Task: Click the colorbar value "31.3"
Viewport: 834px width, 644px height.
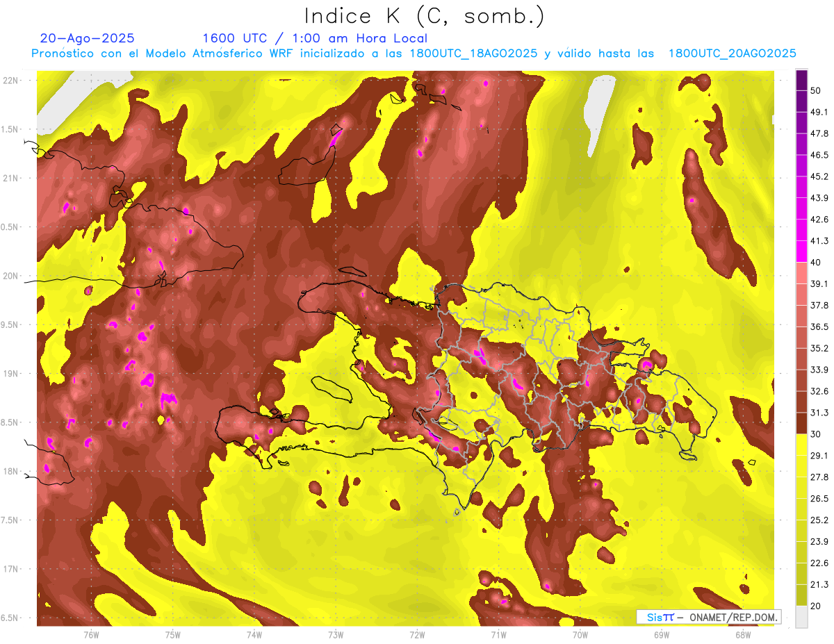Action: pos(819,413)
